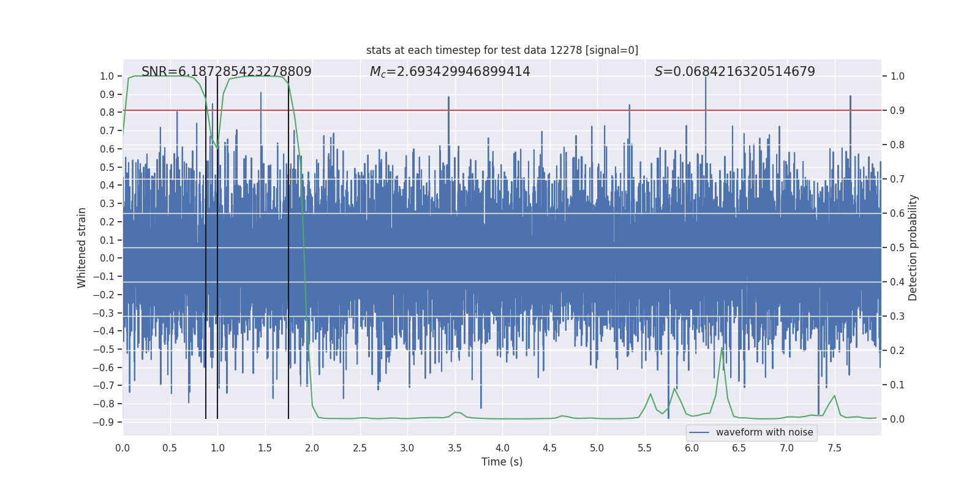Screen dimensions: 980x490
Task: Click the 'Time (s)' x-axis label
Action: pos(502,462)
